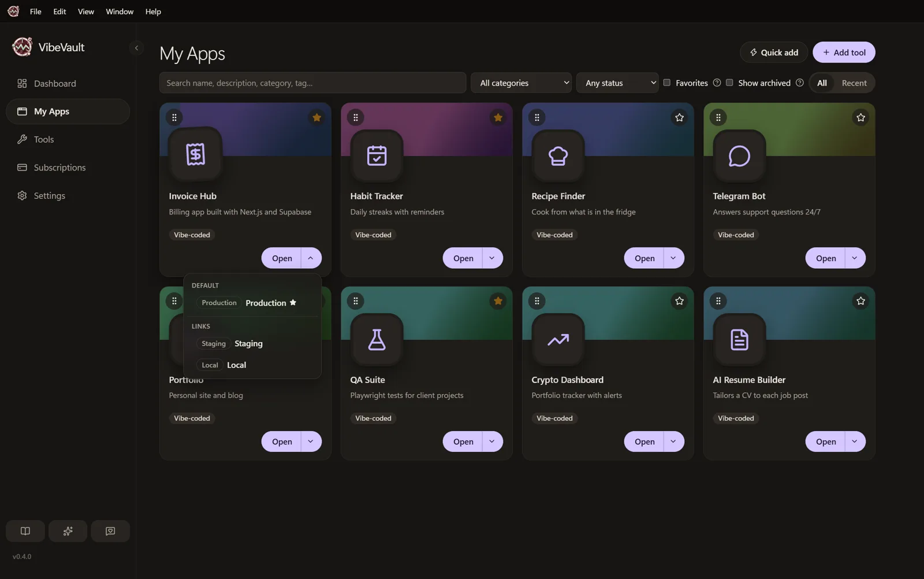Expand QA Suite Open options chevron
This screenshot has width=924, height=579.
pyautogui.click(x=493, y=441)
